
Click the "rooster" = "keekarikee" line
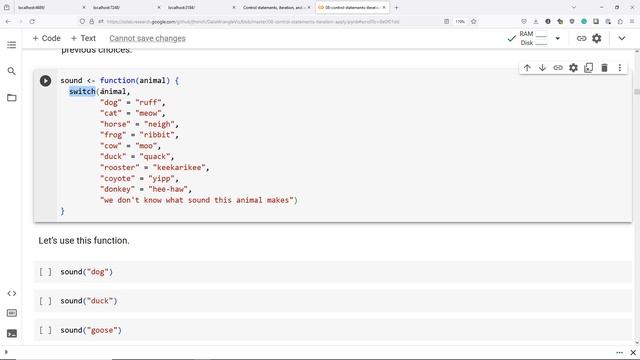[154, 168]
